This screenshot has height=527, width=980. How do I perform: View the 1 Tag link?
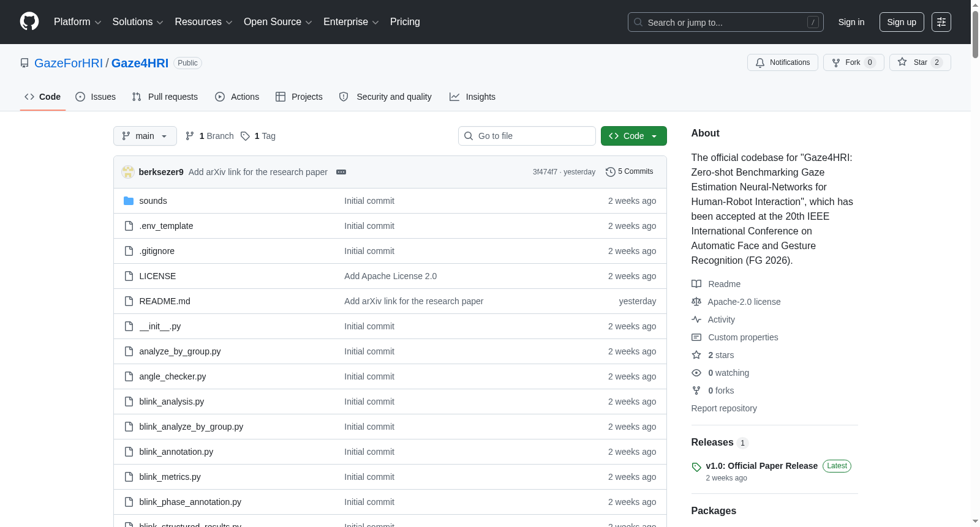[258, 136]
